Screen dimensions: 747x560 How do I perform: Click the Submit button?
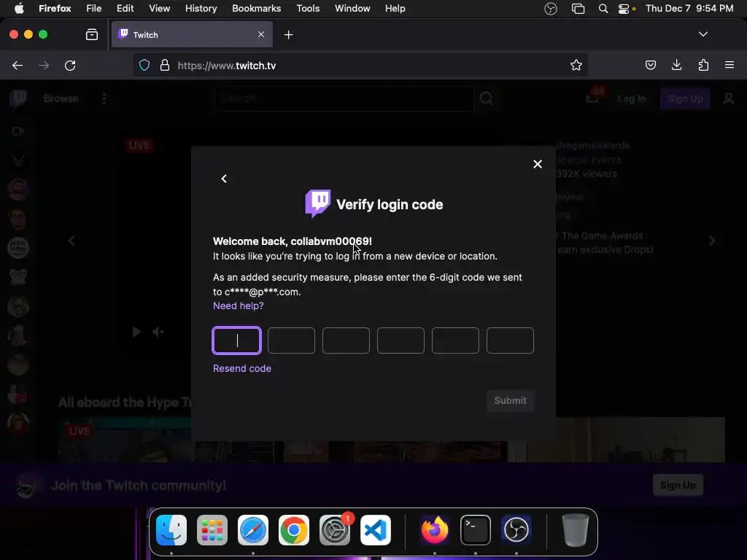pos(510,400)
